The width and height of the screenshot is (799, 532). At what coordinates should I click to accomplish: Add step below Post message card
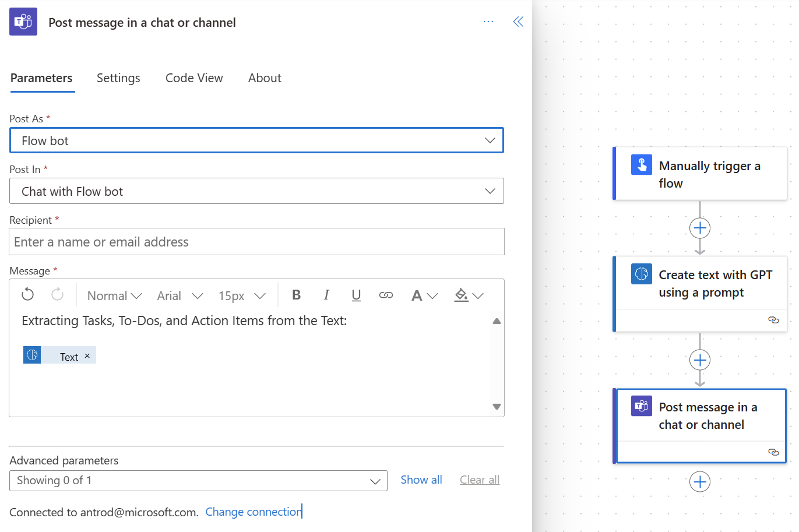coord(700,482)
